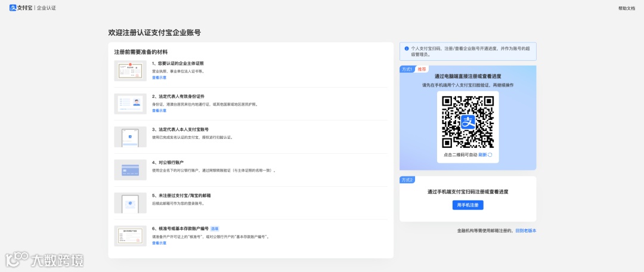
Task: Click the title 欢迎注册认证支付宝企业账号
Action: (154, 32)
